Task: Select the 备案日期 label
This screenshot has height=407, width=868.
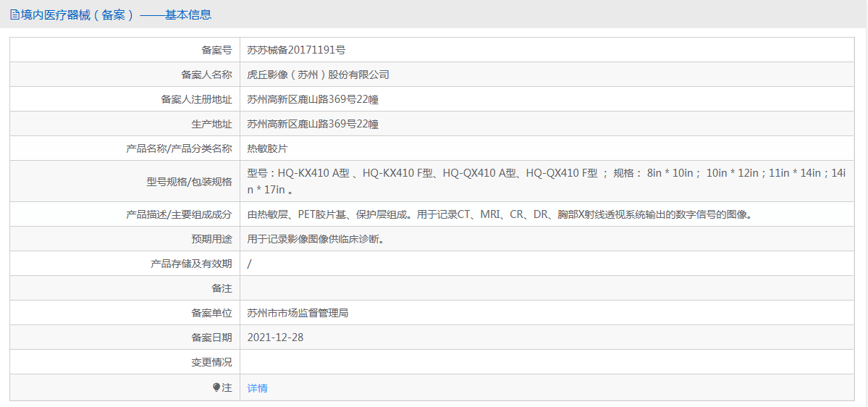Action: pos(212,337)
